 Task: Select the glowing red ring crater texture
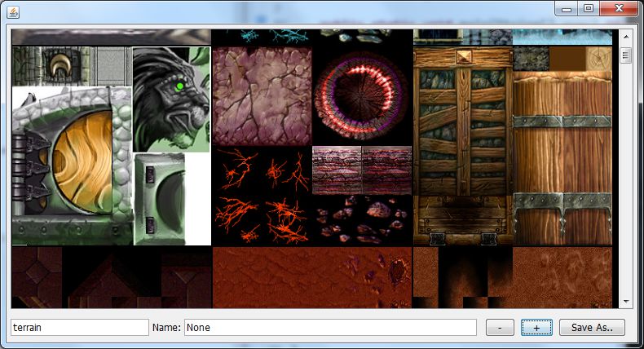click(362, 97)
